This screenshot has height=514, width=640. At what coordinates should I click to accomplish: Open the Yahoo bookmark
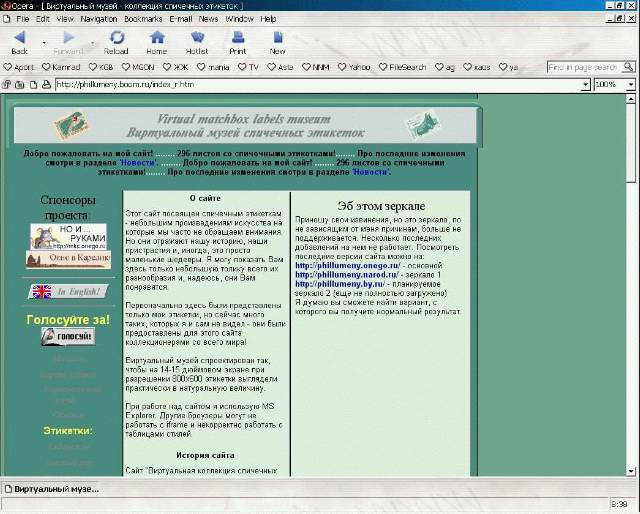(354, 67)
